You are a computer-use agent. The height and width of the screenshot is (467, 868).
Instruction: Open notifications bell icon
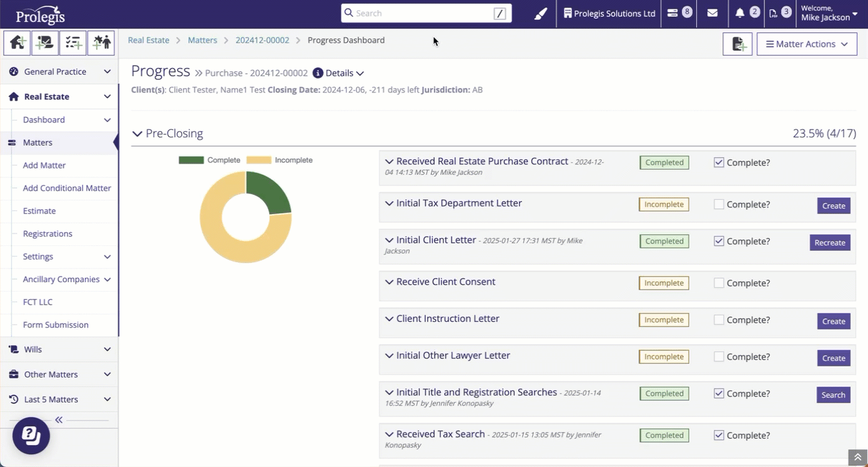[x=740, y=13]
